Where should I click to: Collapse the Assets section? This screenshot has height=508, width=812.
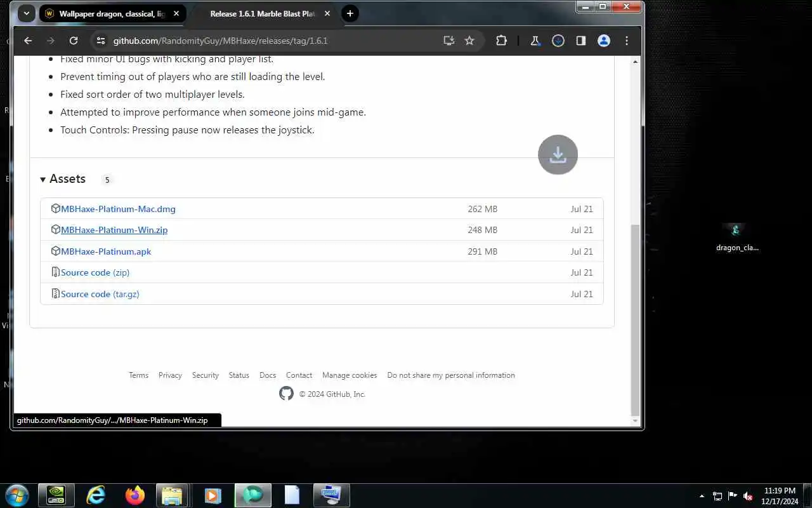(x=62, y=179)
